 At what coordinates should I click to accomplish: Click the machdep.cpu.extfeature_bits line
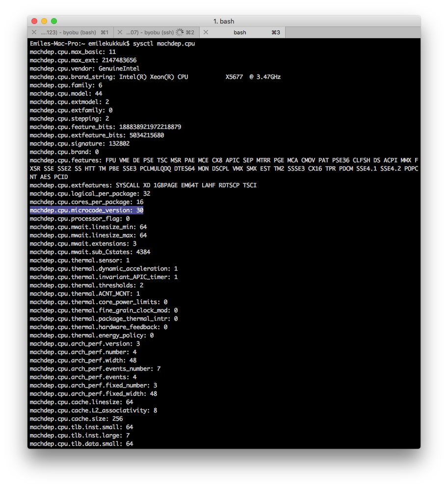coord(97,135)
